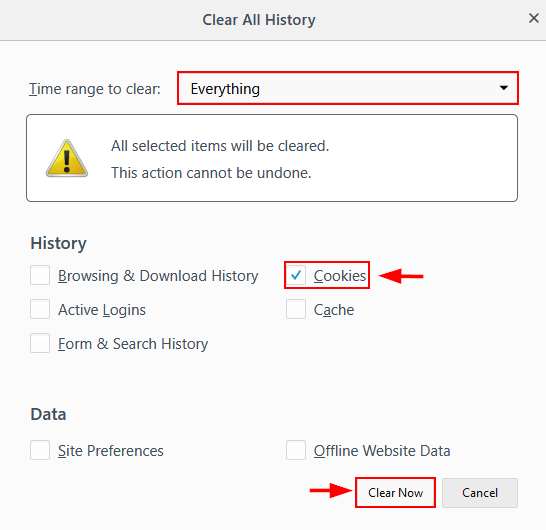
Task: Click the Site Preferences label
Action: click(x=111, y=451)
